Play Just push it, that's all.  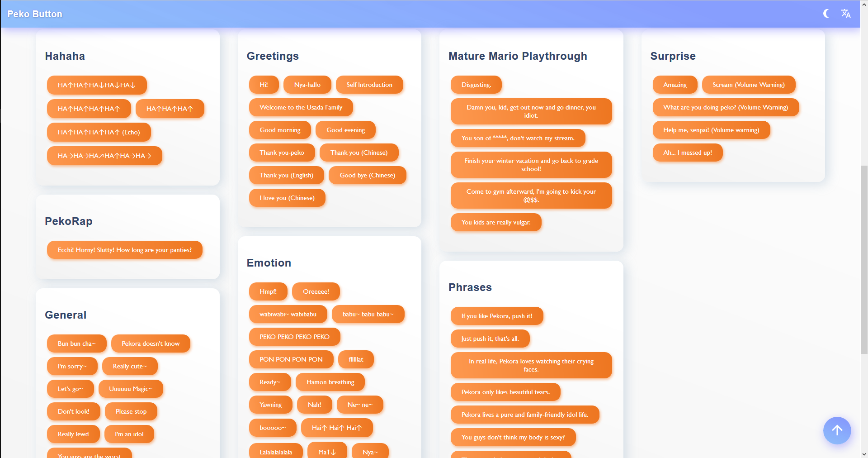(490, 339)
